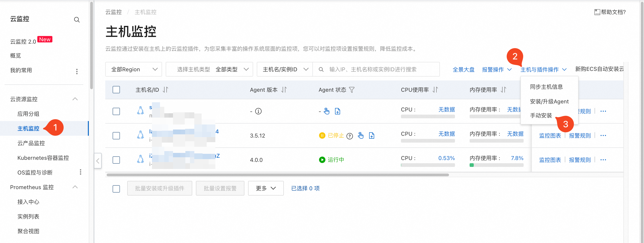The width and height of the screenshot is (644, 243).
Task: Expand the 报警操作 dropdown
Action: click(x=496, y=69)
